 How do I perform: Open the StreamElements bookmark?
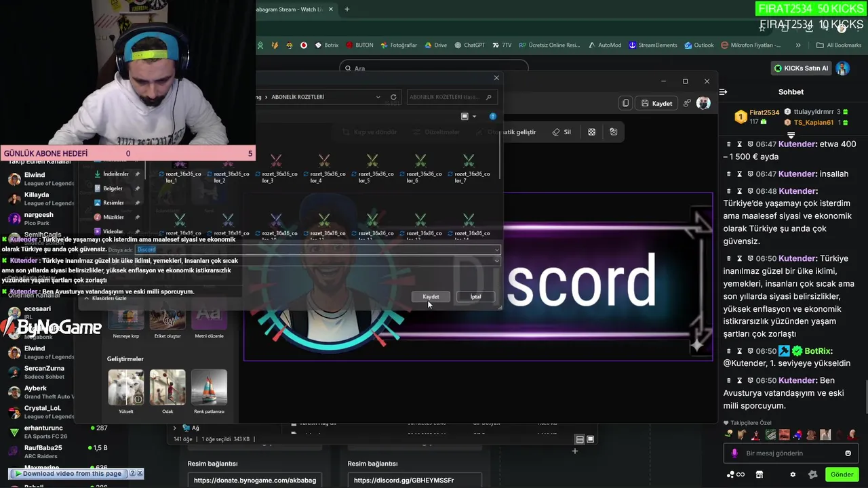(x=653, y=45)
